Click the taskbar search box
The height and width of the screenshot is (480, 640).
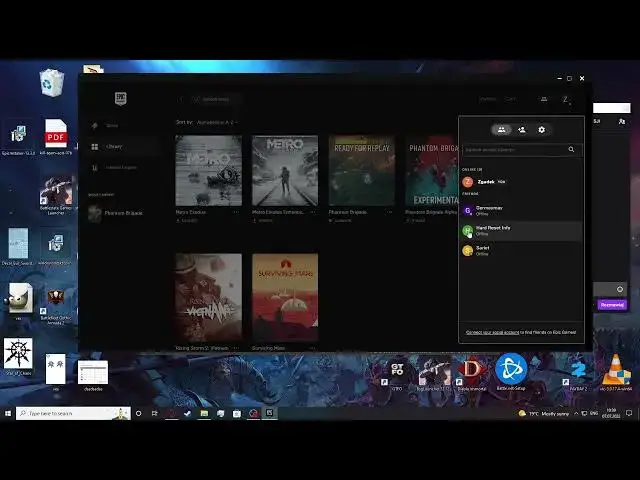tap(73, 413)
